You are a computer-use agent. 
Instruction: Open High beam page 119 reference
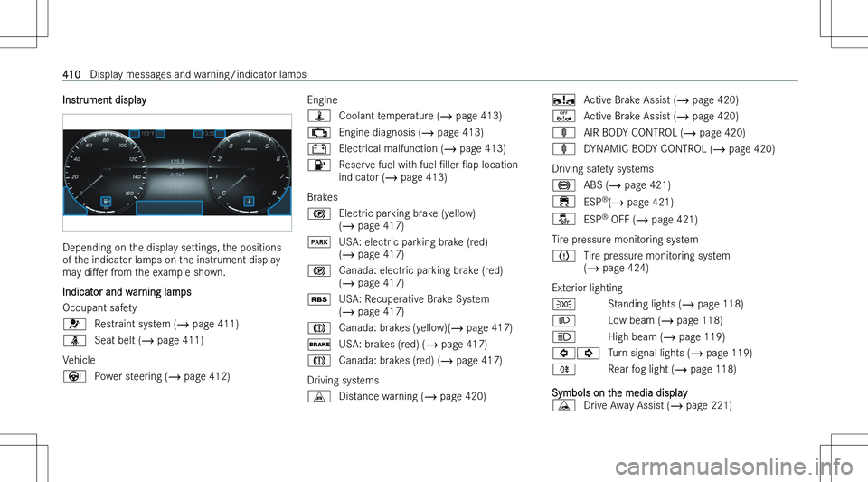tap(693, 337)
